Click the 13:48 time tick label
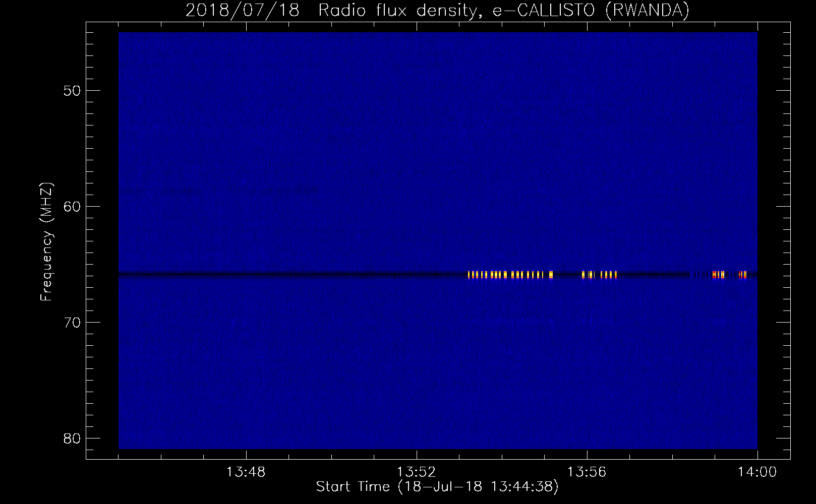This screenshot has width=816, height=504. click(x=246, y=472)
